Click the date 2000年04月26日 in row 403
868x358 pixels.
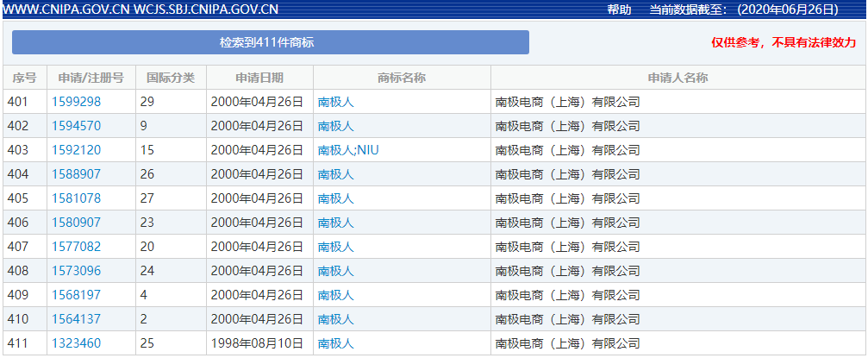click(x=258, y=149)
